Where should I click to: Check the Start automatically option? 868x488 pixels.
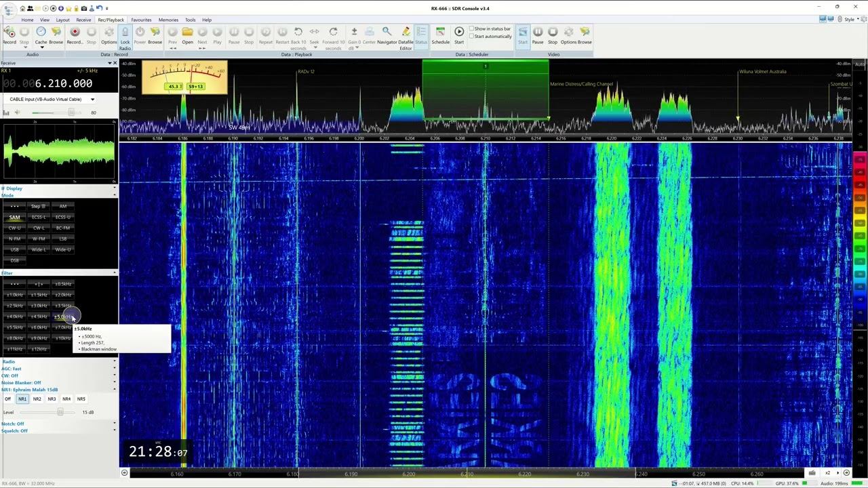click(x=473, y=37)
